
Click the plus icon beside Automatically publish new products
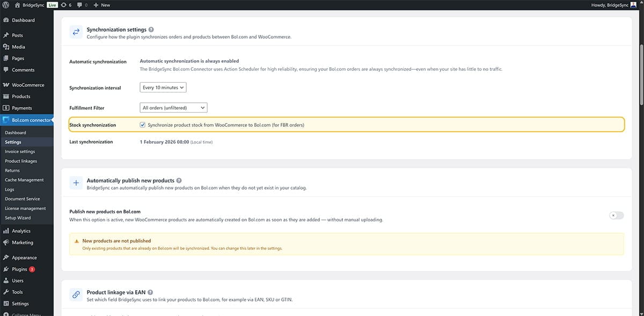point(76,183)
